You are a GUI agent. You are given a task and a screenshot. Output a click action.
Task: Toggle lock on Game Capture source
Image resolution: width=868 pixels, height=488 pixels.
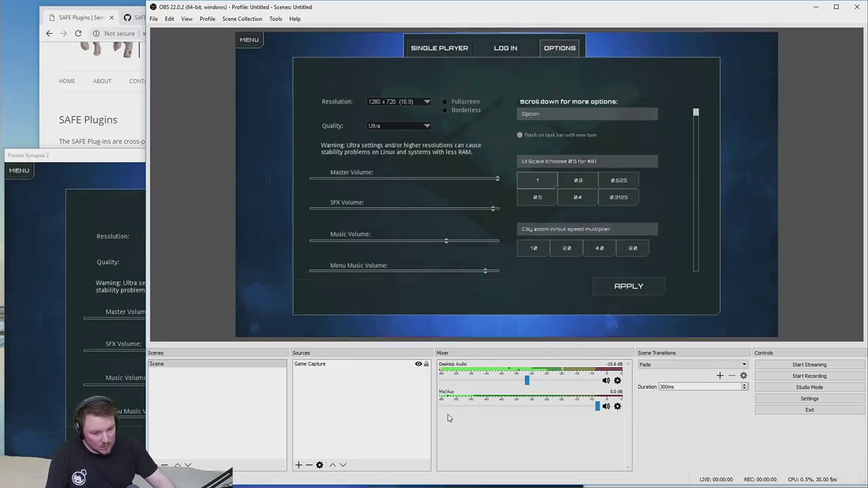point(427,364)
